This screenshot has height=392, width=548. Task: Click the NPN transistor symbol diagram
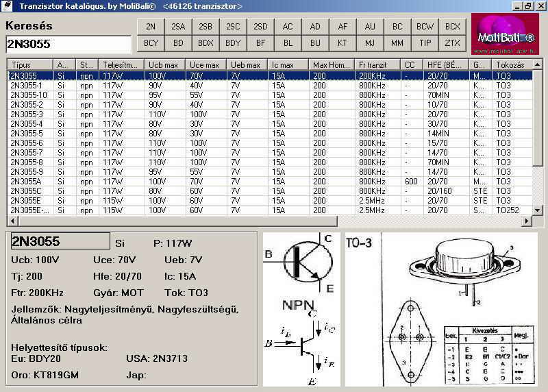[x=301, y=310]
